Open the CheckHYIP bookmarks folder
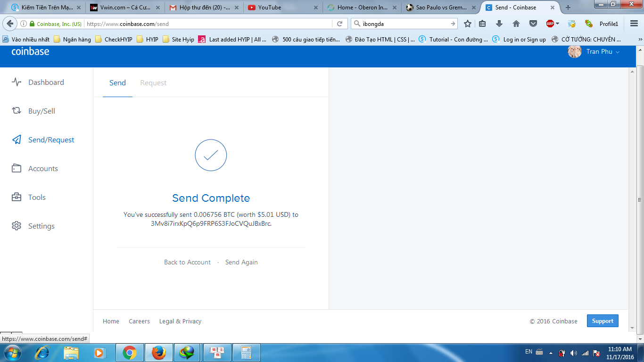Screen dimensions: 644x362 click(114, 40)
